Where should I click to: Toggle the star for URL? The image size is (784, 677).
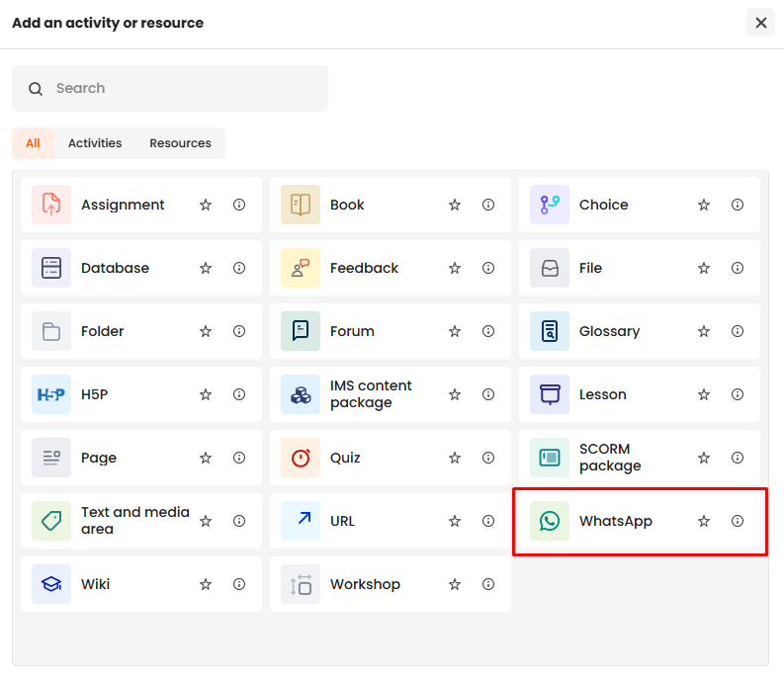coord(455,521)
